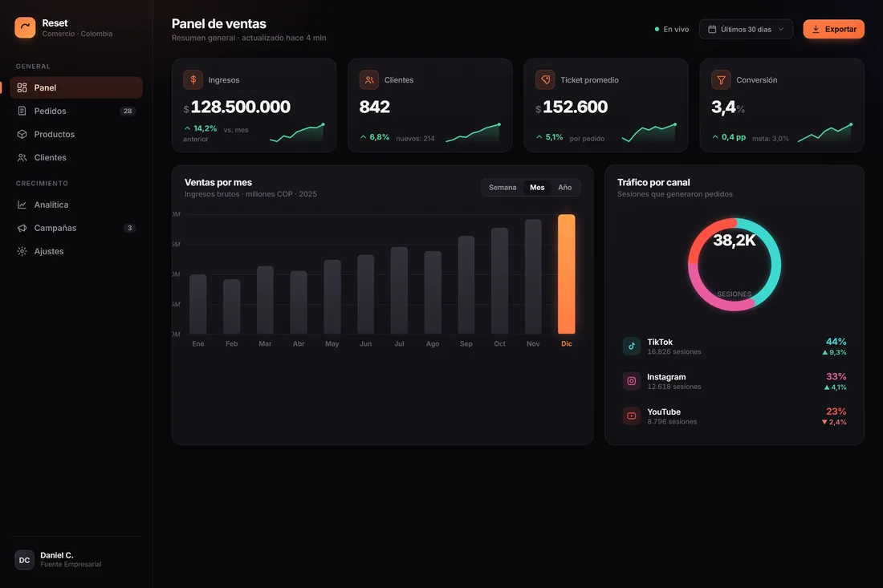This screenshot has width=883, height=588.
Task: Click the Exportar button
Action: (833, 29)
